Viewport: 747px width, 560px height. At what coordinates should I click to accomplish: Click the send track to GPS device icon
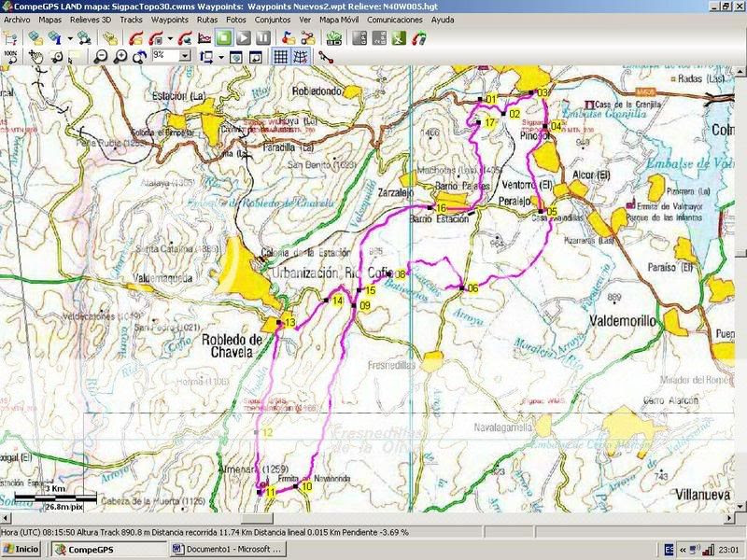click(418, 38)
